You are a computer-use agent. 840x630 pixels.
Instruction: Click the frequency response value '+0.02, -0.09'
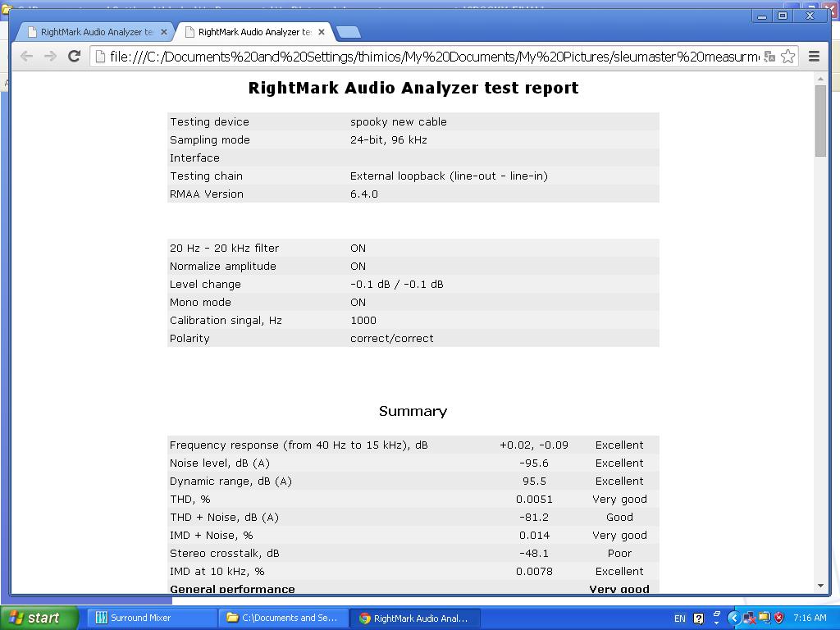[x=533, y=445]
